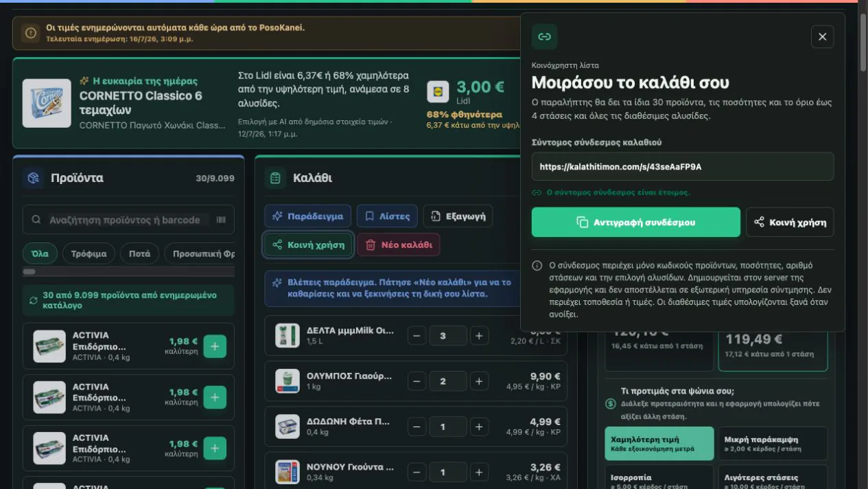Viewport: 868px width, 489px height.
Task: Start a Νέο καλάθι
Action: (399, 244)
